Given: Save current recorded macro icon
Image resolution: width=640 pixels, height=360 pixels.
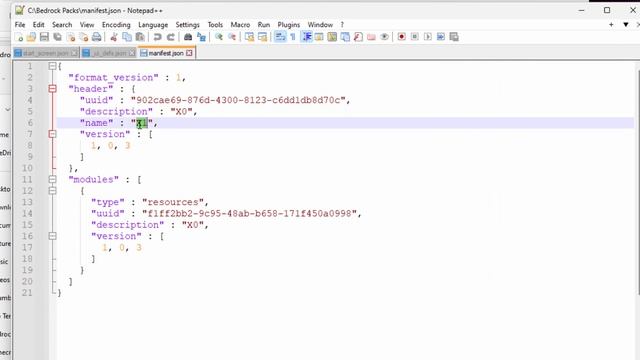Looking at the screenshot, I should pos(454,37).
